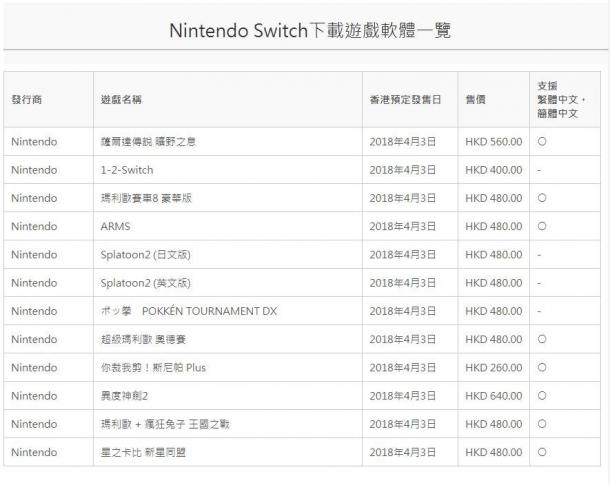This screenshot has height=485, width=610.
Task: Click game name Splatoon2 (日文版)
Action: tap(145, 255)
